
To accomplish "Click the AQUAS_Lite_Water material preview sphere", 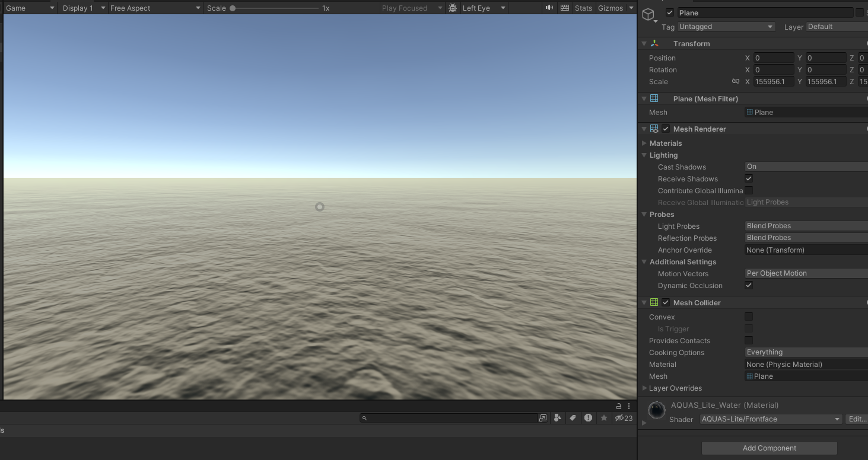I will pos(657,410).
